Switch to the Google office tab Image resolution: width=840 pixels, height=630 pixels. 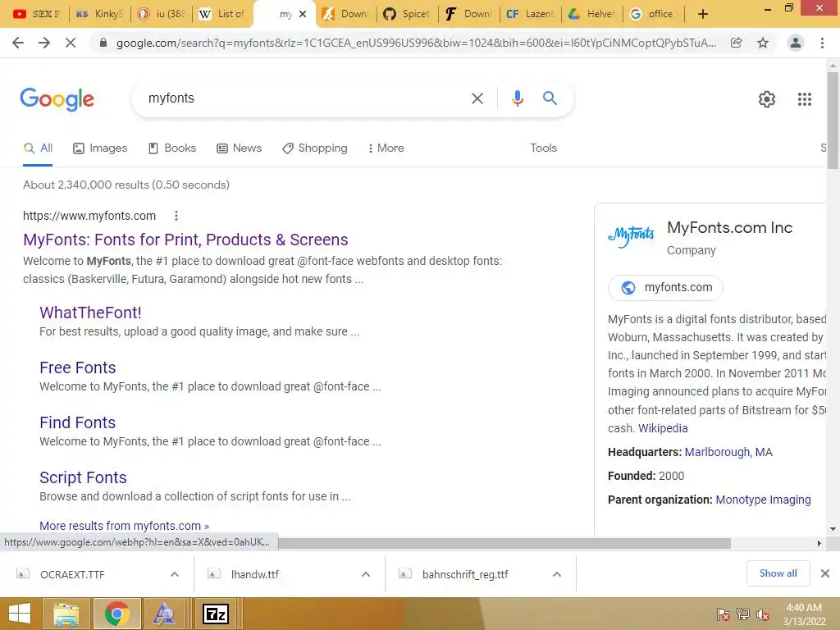click(652, 14)
